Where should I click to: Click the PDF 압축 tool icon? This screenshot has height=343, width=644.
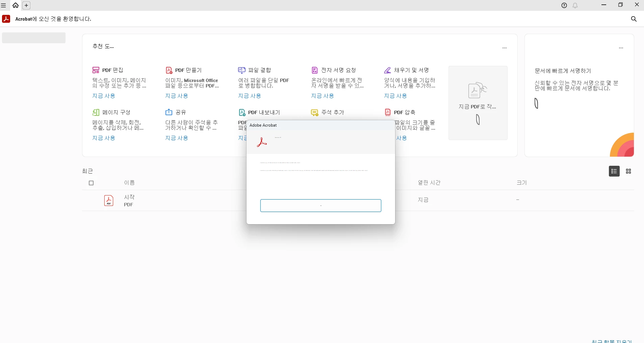point(388,112)
